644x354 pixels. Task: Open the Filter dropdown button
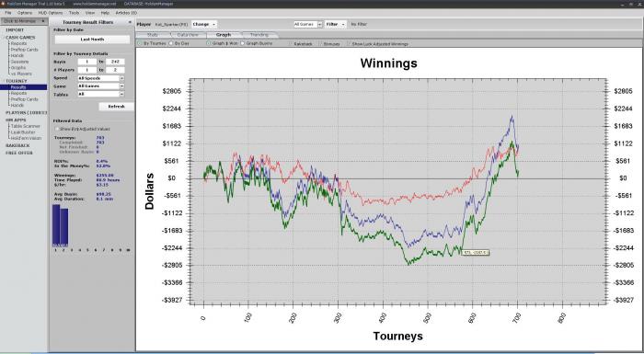click(x=336, y=24)
